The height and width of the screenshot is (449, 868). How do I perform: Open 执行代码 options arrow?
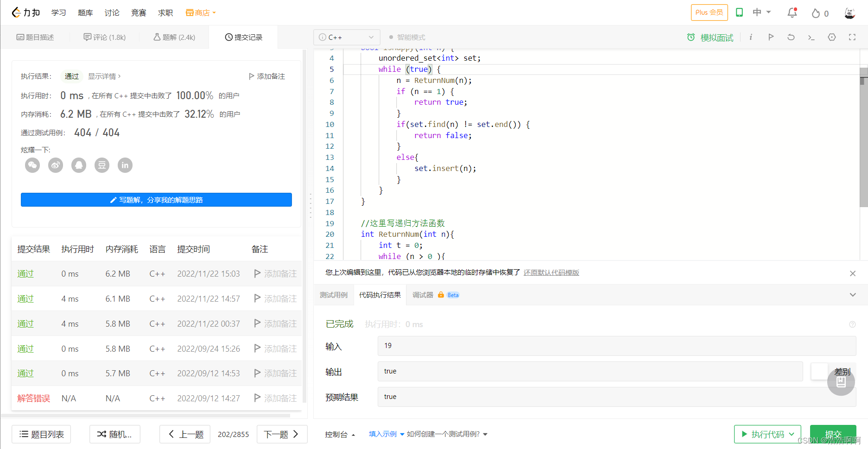(x=792, y=434)
